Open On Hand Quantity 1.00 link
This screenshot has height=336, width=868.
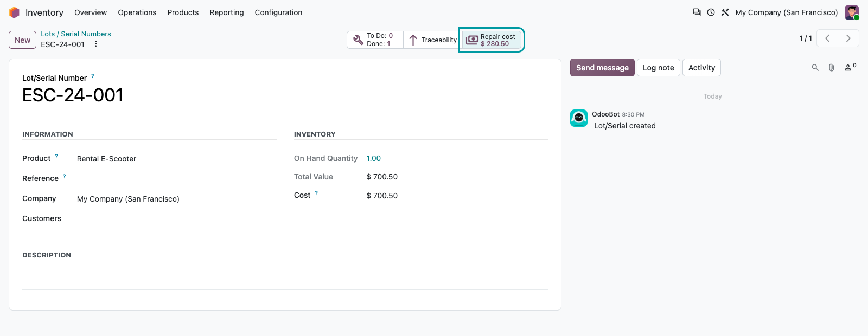(x=374, y=158)
